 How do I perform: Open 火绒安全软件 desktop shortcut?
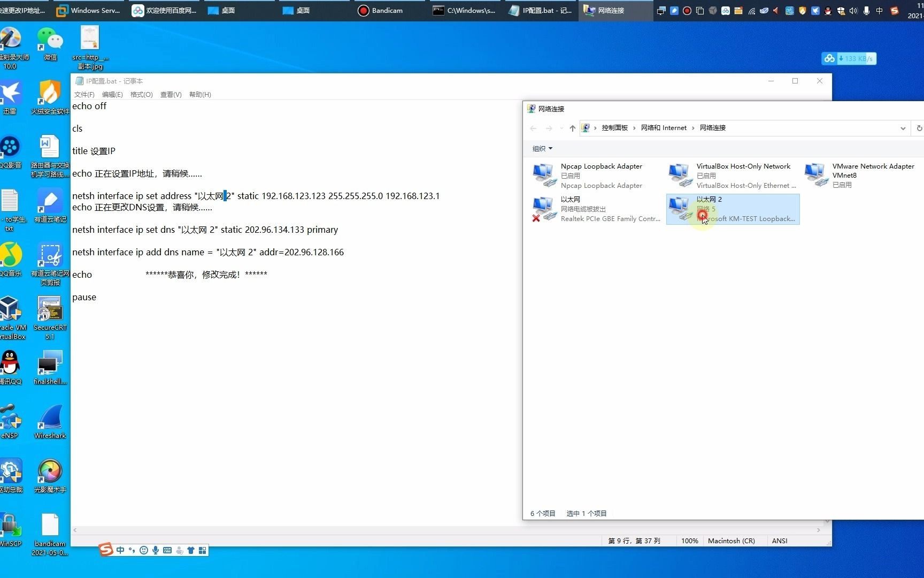pos(50,97)
